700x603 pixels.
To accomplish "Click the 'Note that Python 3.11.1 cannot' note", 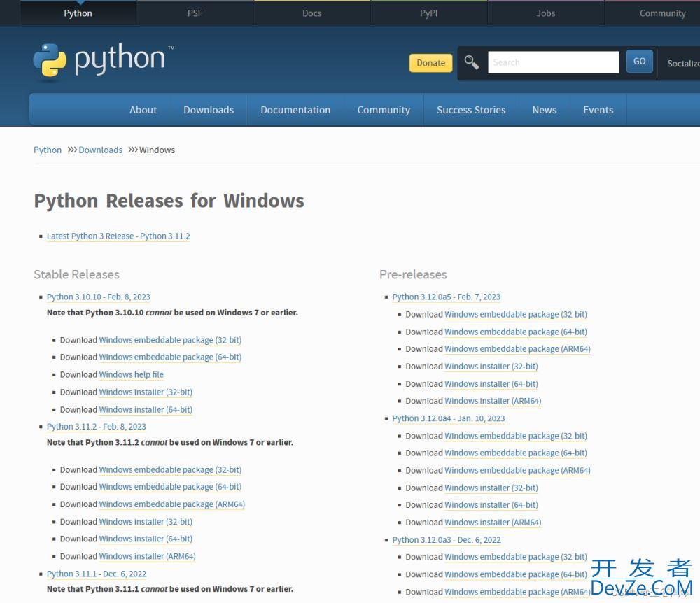I will click(x=170, y=589).
